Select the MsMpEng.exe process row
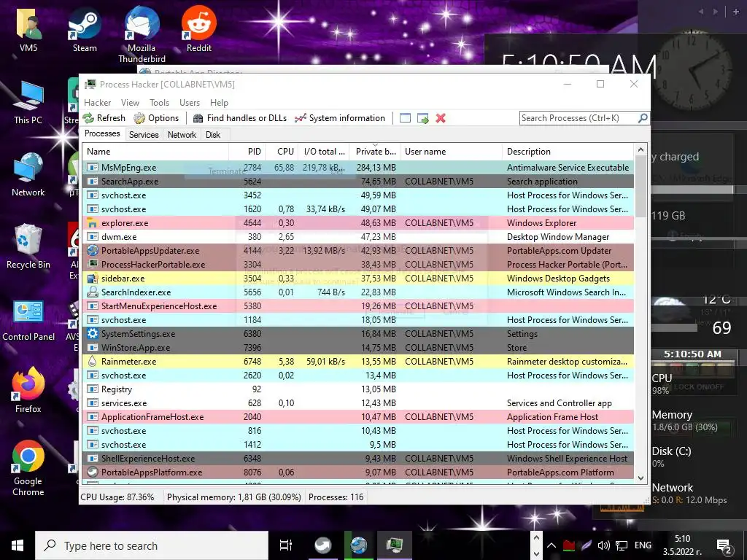 point(358,168)
